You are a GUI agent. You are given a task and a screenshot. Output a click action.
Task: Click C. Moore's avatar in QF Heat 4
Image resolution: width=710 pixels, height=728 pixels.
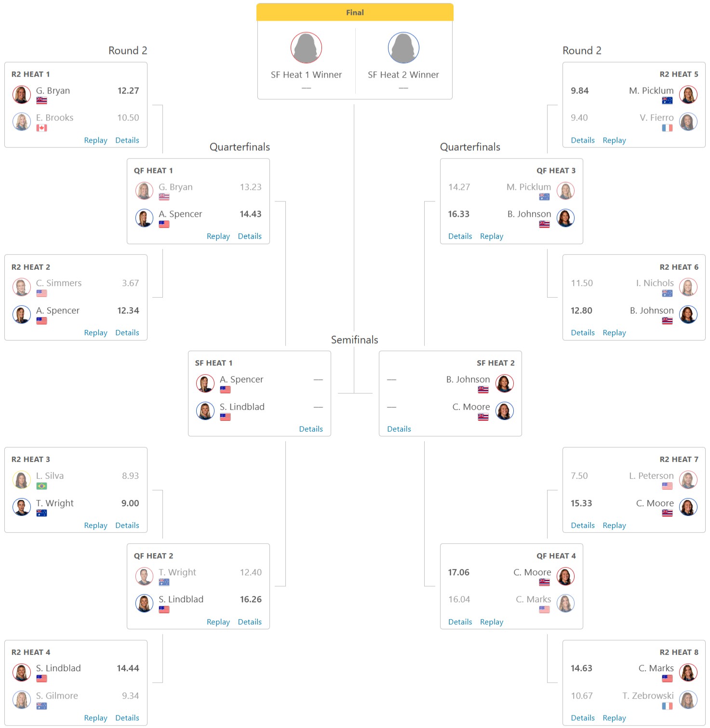(566, 576)
